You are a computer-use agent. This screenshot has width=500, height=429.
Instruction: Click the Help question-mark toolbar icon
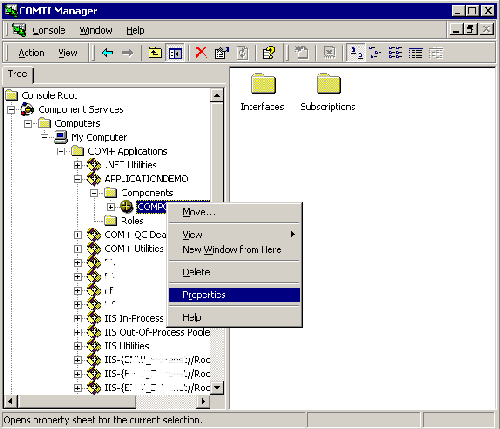pos(269,53)
